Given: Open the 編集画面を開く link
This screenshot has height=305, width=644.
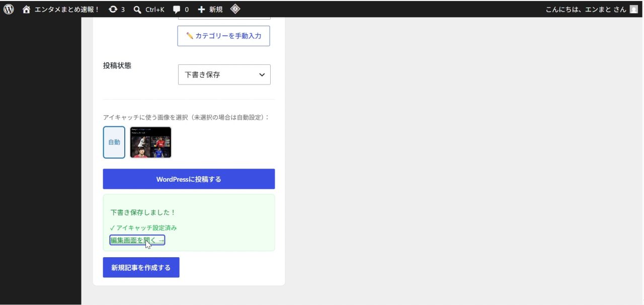Looking at the screenshot, I should (x=137, y=240).
